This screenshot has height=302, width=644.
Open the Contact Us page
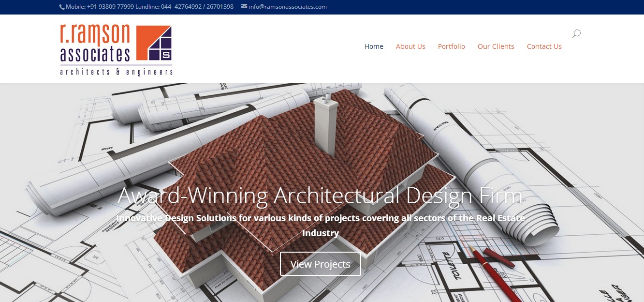tap(544, 46)
